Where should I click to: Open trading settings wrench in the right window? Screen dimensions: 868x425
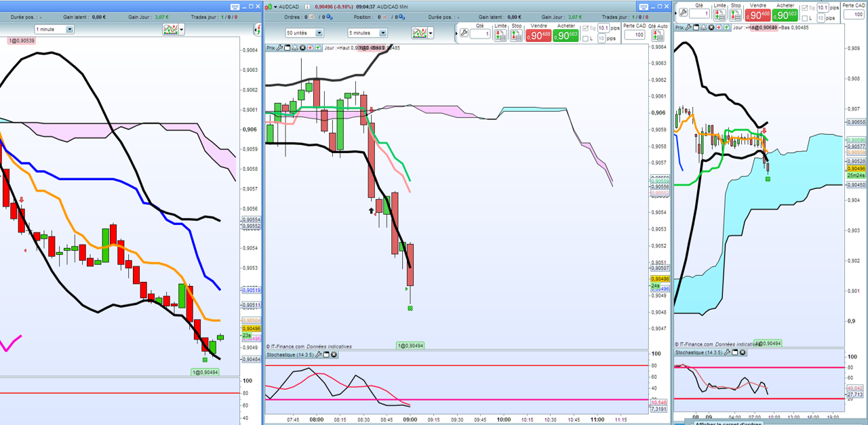[683, 12]
